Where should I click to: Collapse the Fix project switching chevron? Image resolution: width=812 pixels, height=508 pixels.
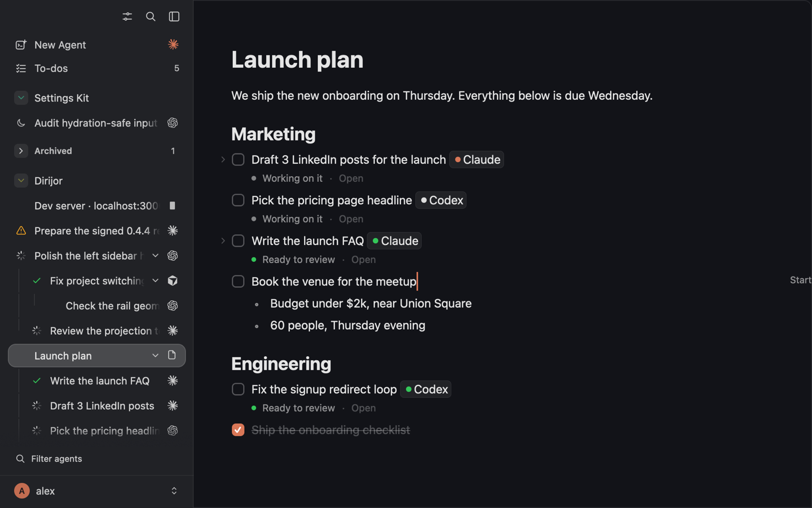pyautogui.click(x=155, y=281)
